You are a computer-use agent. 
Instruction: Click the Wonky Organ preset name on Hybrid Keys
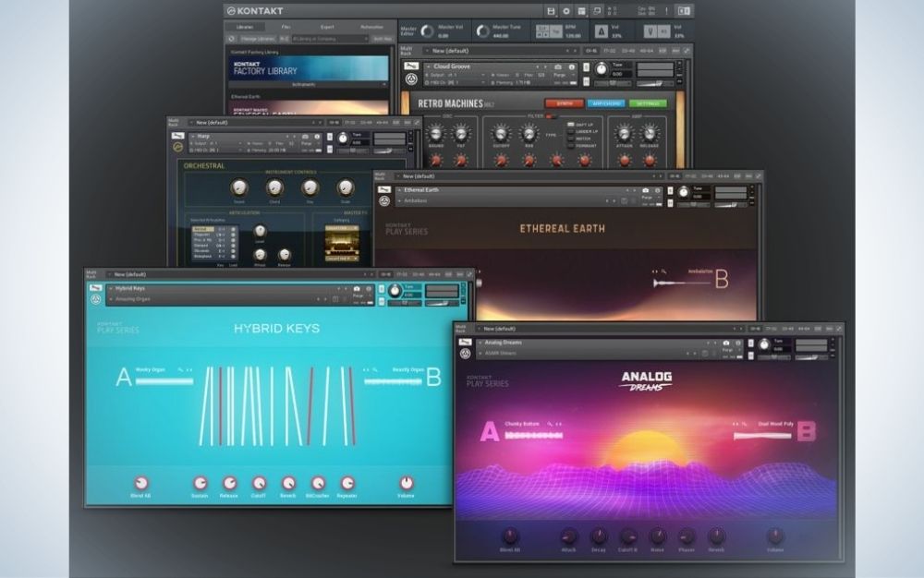pos(152,368)
